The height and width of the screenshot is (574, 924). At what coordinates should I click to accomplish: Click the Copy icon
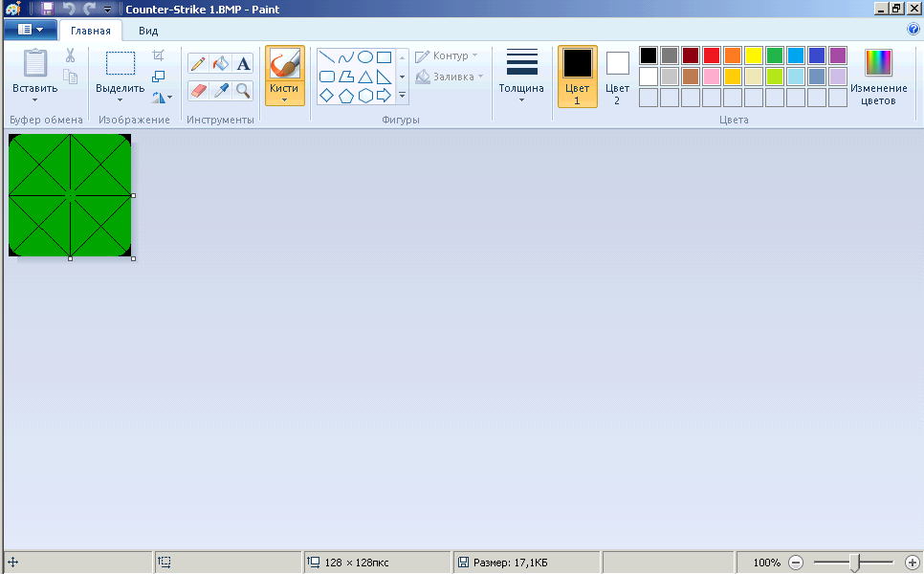coord(70,77)
